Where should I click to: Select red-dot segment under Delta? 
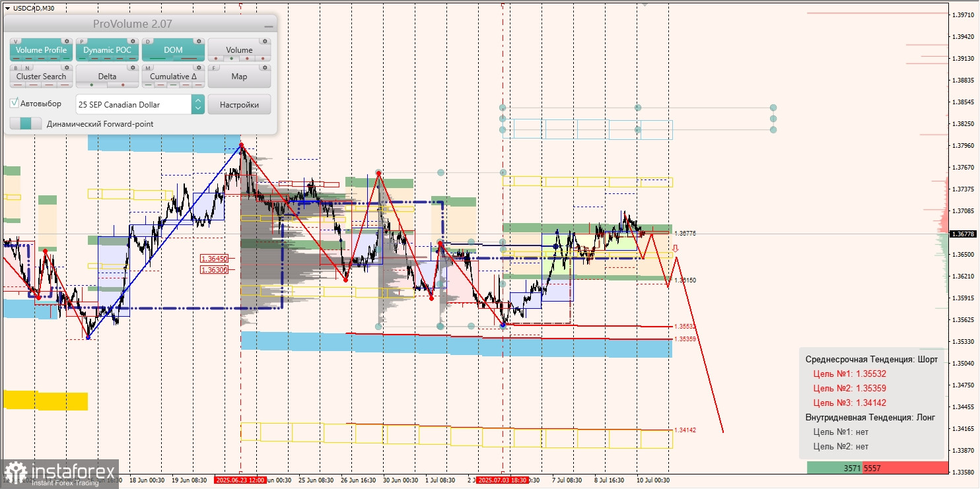tap(122, 85)
